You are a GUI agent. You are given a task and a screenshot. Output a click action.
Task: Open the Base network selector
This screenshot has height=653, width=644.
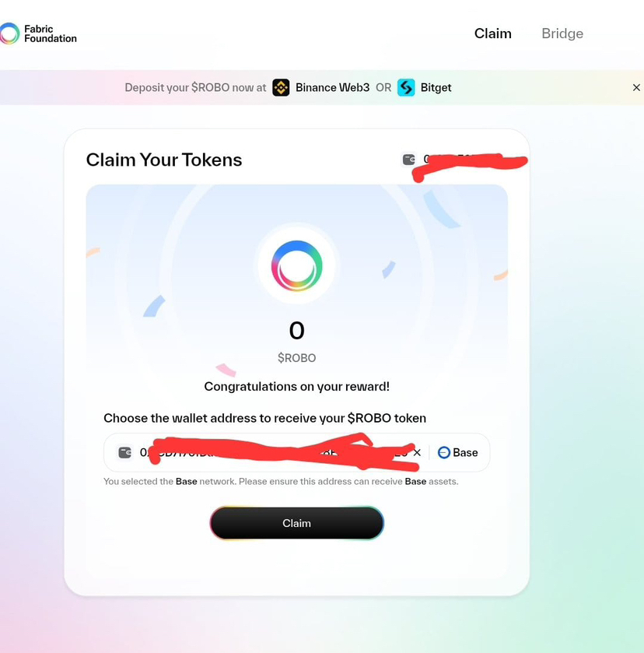tap(458, 452)
